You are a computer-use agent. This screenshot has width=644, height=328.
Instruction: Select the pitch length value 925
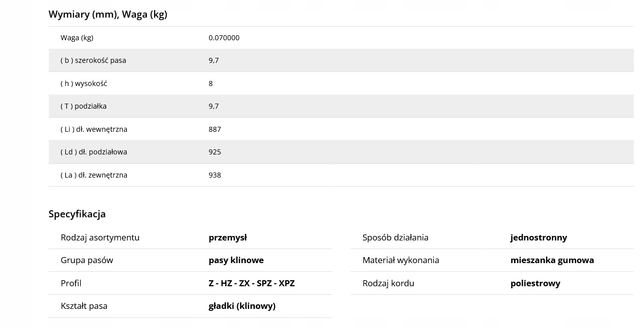pyautogui.click(x=215, y=152)
